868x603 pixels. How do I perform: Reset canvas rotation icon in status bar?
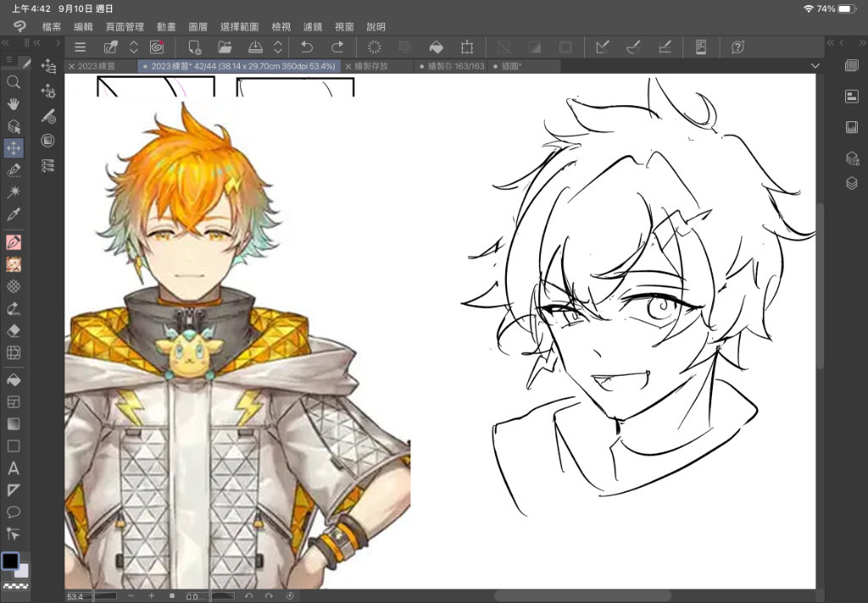point(290,596)
